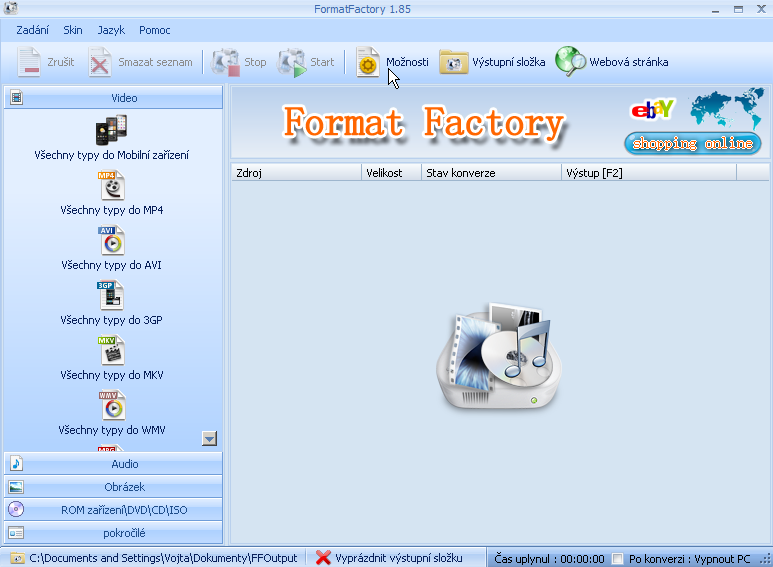The height and width of the screenshot is (567, 773).
Task: Click the Stav konverze column header
Action: pyautogui.click(x=491, y=173)
